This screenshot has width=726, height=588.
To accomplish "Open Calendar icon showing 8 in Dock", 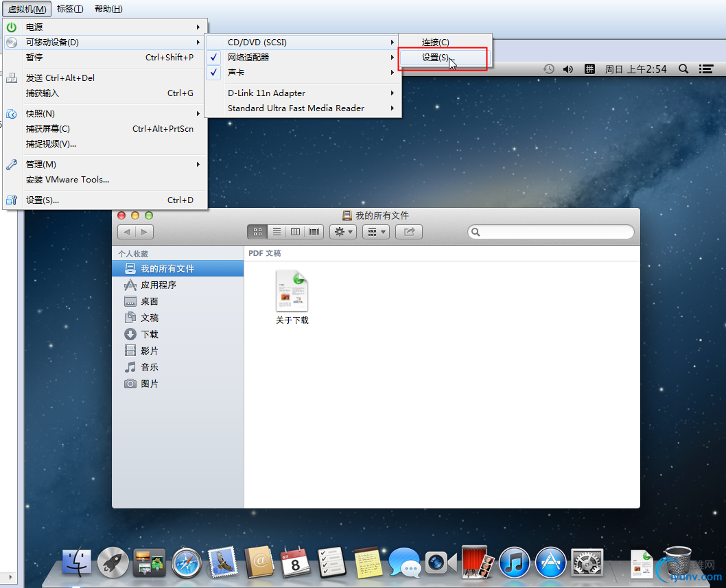I will click(x=295, y=562).
